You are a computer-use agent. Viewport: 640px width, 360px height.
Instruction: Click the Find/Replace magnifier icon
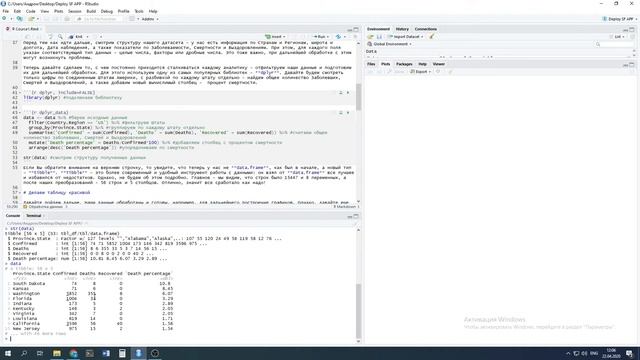(x=60, y=37)
